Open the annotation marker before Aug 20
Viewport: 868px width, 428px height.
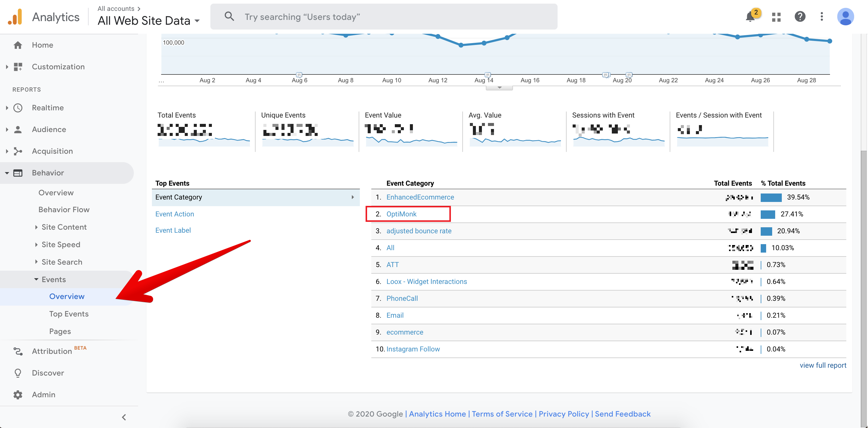606,75
